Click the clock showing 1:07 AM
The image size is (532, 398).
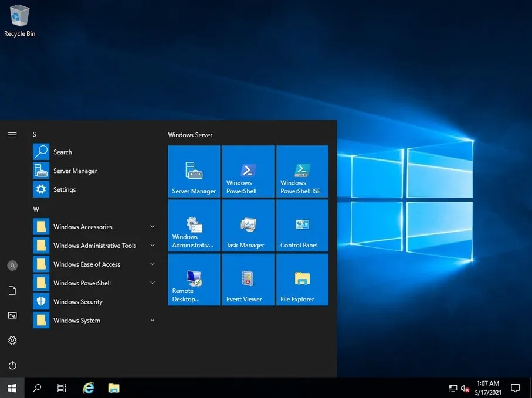coord(488,388)
